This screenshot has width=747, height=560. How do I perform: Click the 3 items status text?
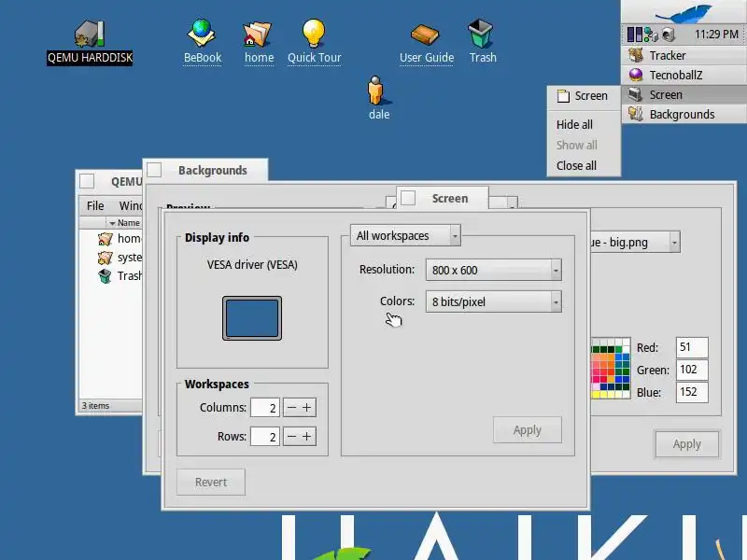[96, 406]
